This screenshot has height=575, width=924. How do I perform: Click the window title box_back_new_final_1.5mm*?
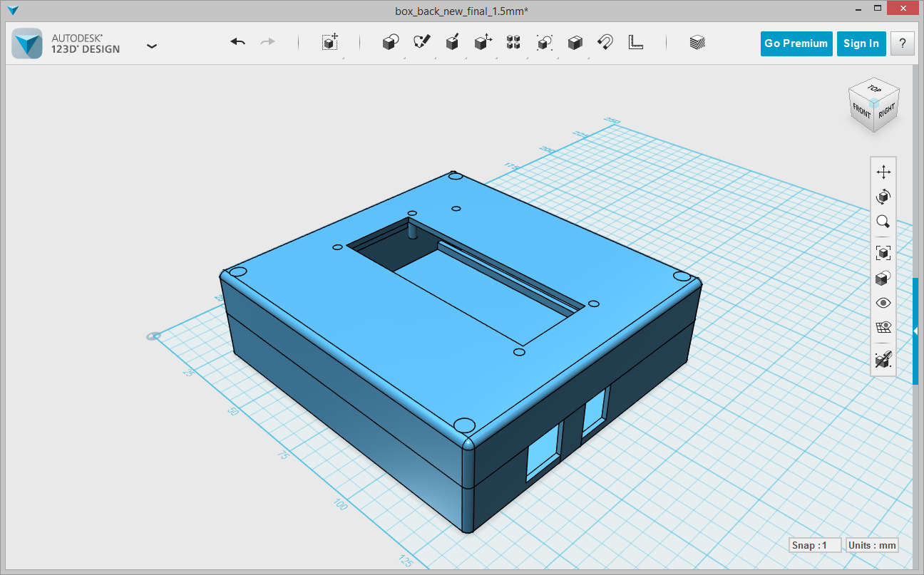tap(461, 11)
